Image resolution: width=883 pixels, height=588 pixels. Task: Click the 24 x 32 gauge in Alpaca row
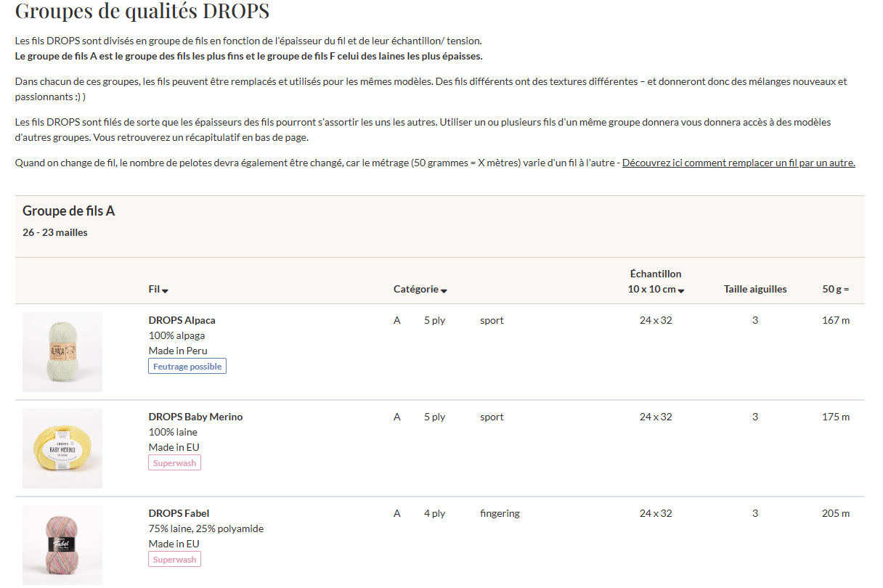pos(656,320)
